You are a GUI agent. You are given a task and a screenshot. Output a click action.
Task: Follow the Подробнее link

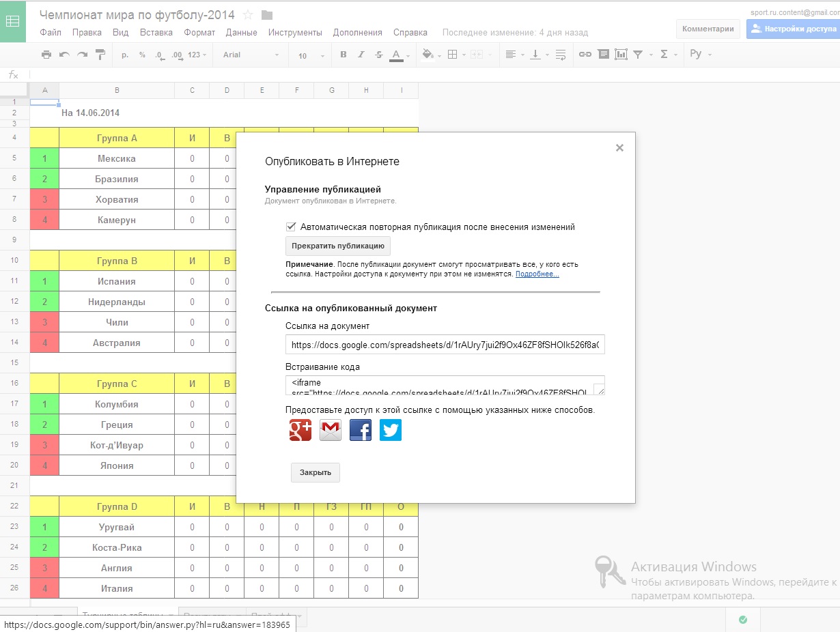tap(537, 274)
